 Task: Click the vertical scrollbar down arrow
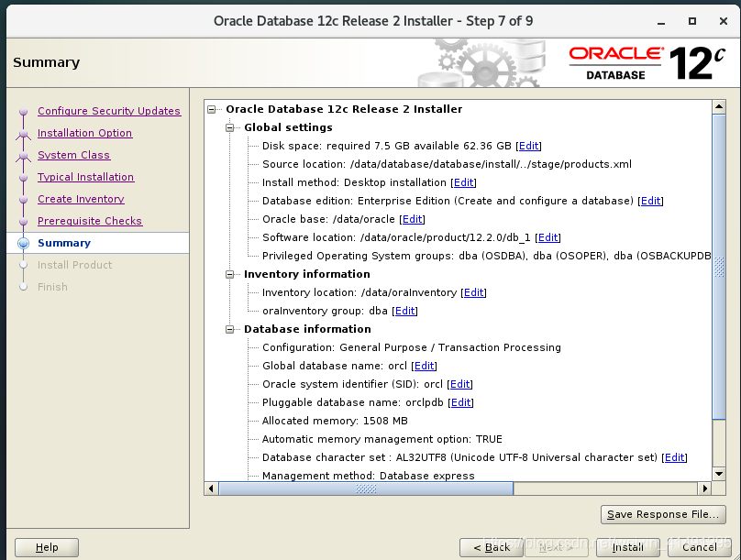coord(719,474)
